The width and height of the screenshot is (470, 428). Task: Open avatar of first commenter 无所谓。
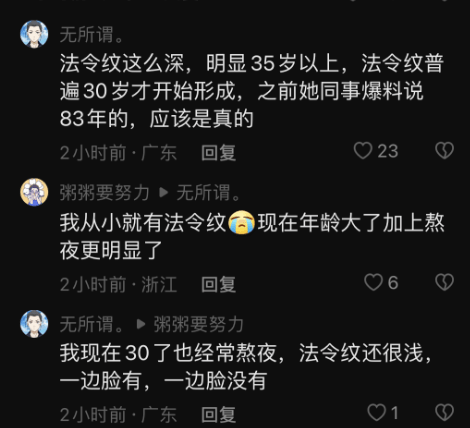coord(34,34)
